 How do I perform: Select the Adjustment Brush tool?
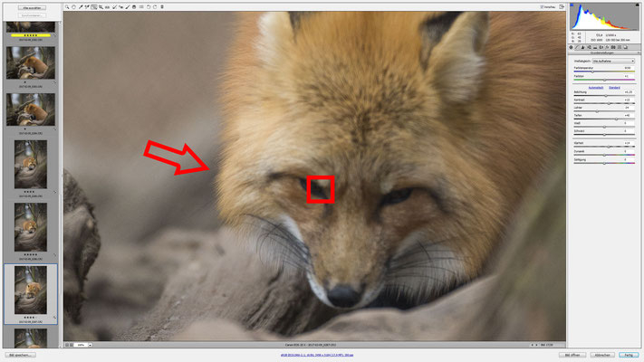coord(128,7)
